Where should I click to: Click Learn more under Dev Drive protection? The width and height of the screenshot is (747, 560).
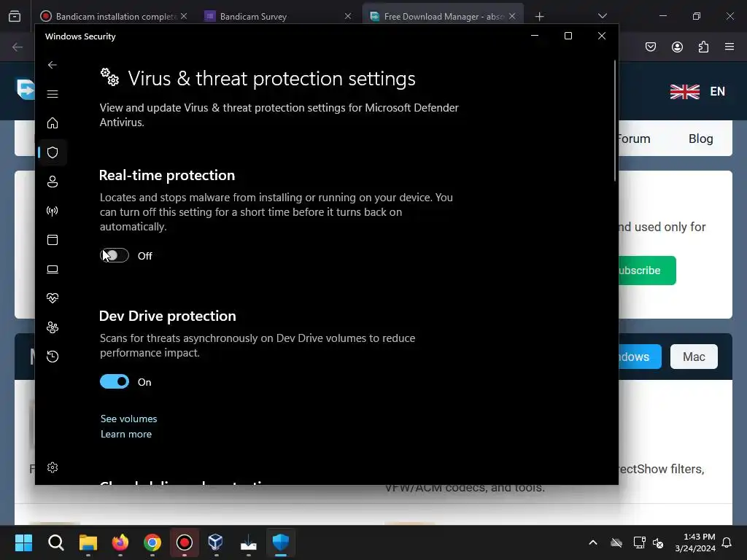(125, 434)
